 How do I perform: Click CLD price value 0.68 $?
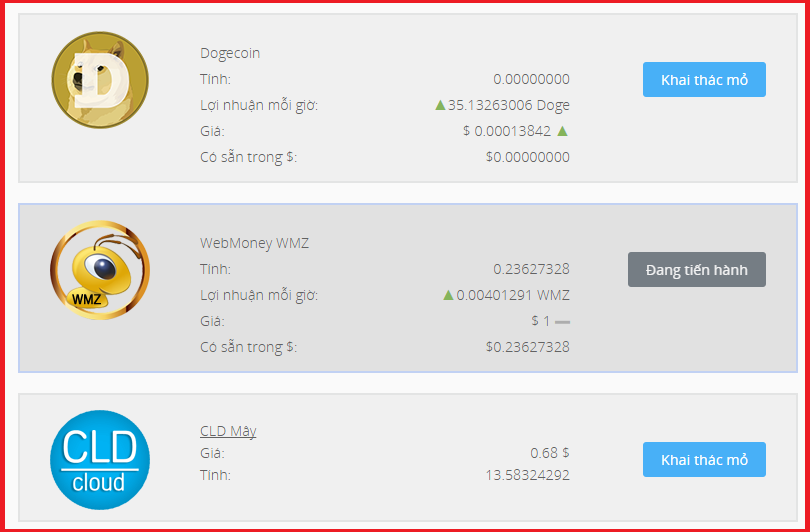550,453
